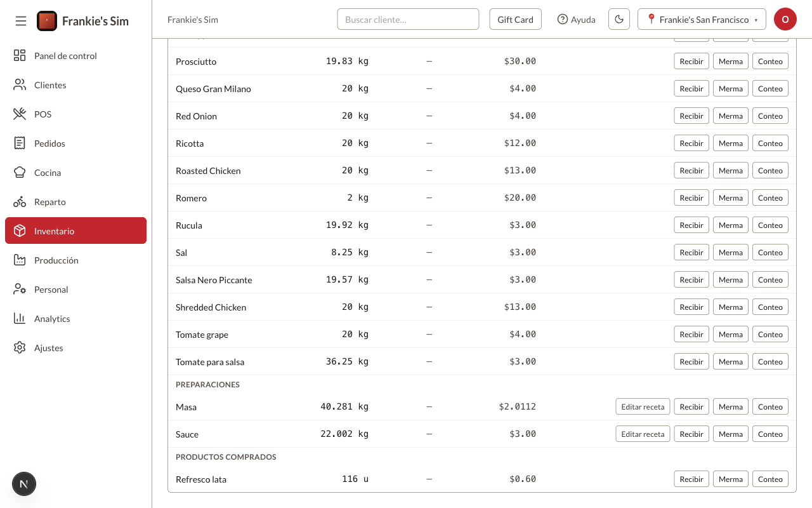Click the Pedidos receipt icon
The width and height of the screenshot is (812, 508).
click(20, 143)
